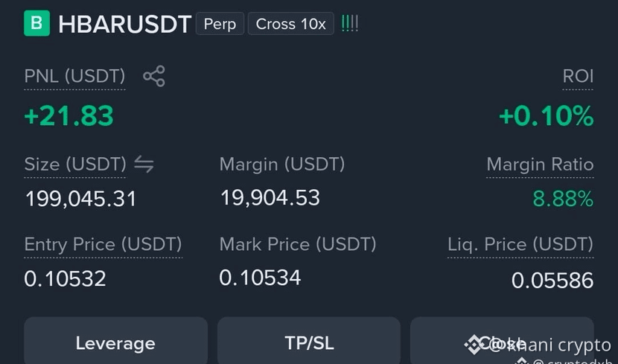Image resolution: width=618 pixels, height=364 pixels.
Task: Select the 19,904.53 margin value
Action: (x=270, y=197)
